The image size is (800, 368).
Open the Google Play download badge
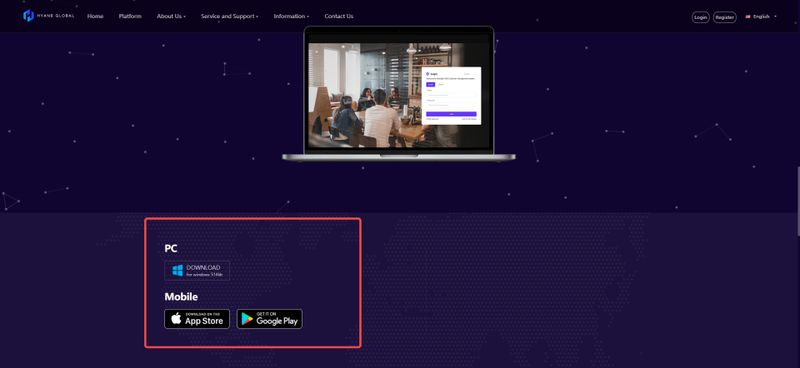(269, 319)
